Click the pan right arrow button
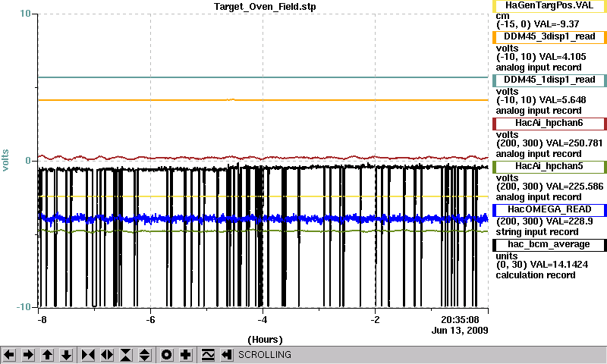The image size is (607, 364). [28, 355]
